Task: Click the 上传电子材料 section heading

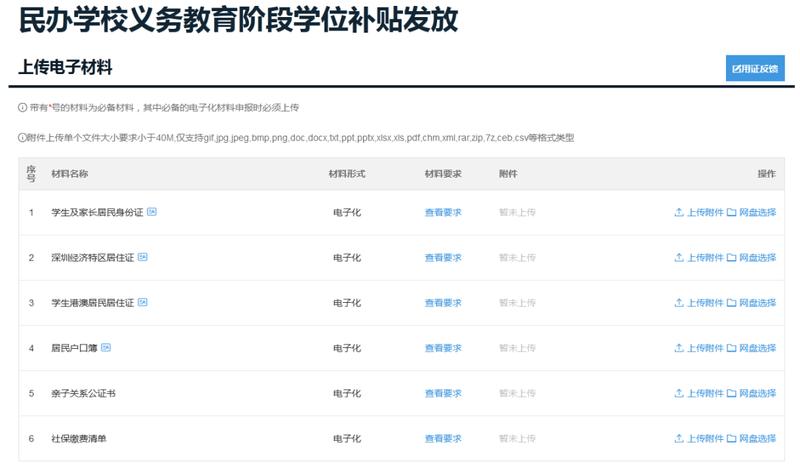Action: [65, 67]
